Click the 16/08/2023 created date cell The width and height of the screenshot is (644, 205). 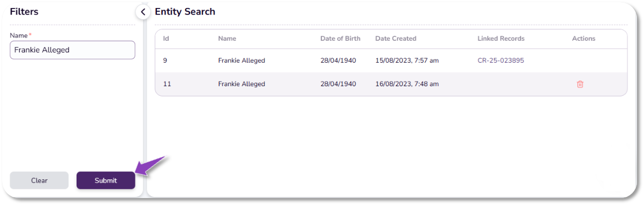407,84
